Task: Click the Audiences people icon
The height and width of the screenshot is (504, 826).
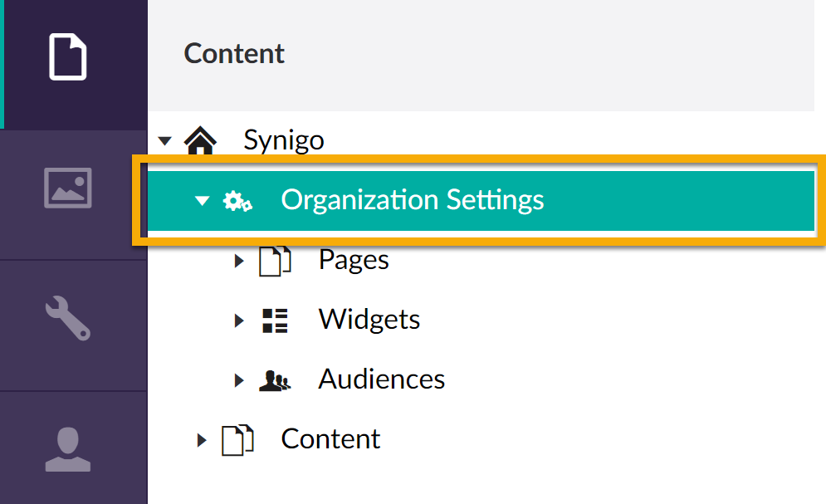Action: point(275,381)
